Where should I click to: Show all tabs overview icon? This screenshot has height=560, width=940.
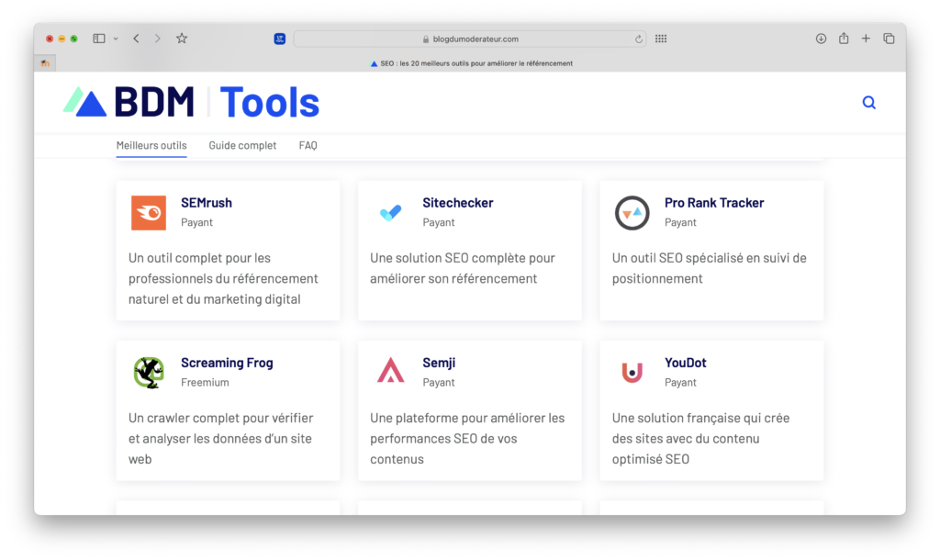[889, 39]
